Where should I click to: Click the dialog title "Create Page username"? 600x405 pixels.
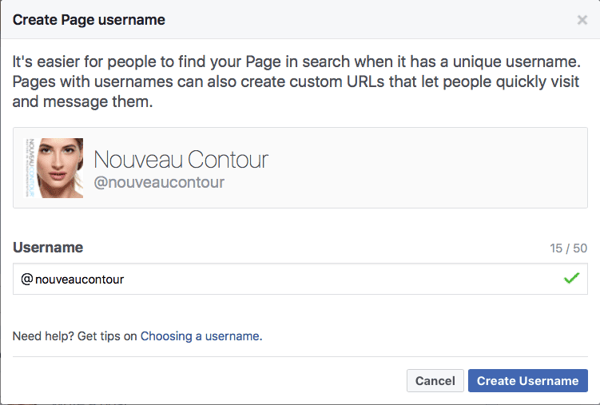point(89,19)
